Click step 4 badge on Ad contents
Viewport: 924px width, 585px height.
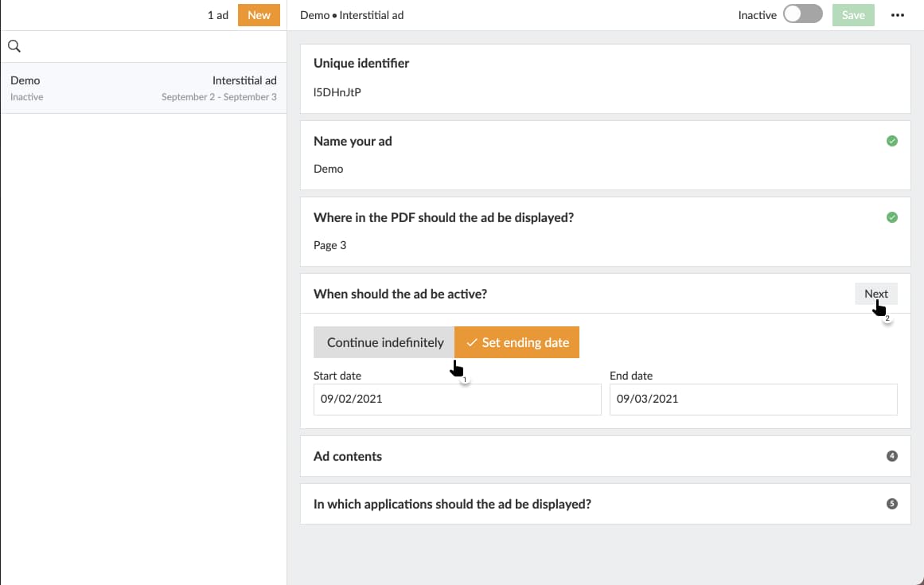891,456
